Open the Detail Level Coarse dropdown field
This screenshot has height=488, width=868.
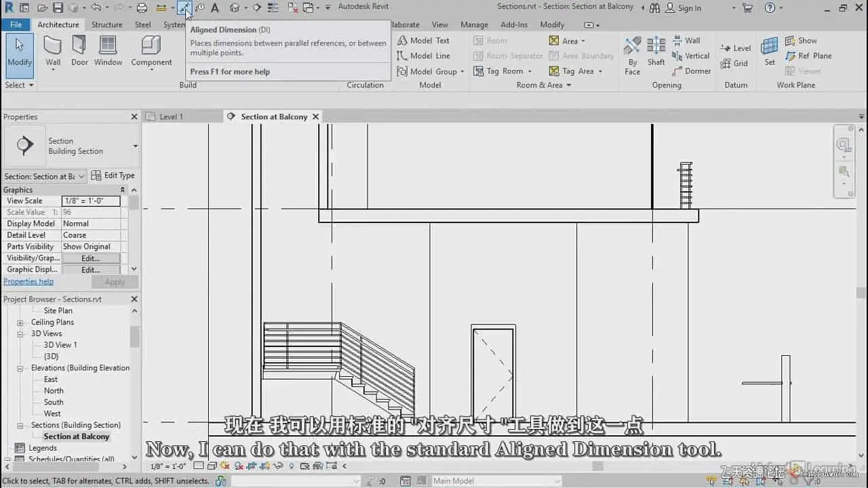tap(91, 235)
